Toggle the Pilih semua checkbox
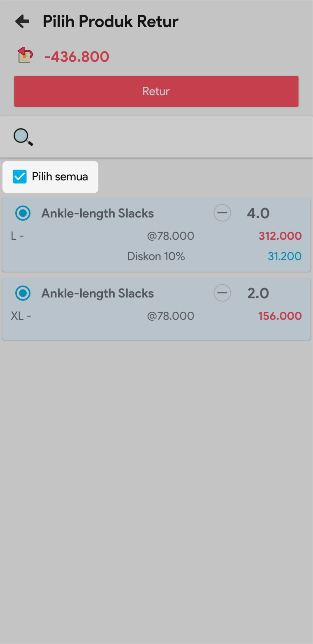Viewport: 313px width, 644px height. (20, 177)
